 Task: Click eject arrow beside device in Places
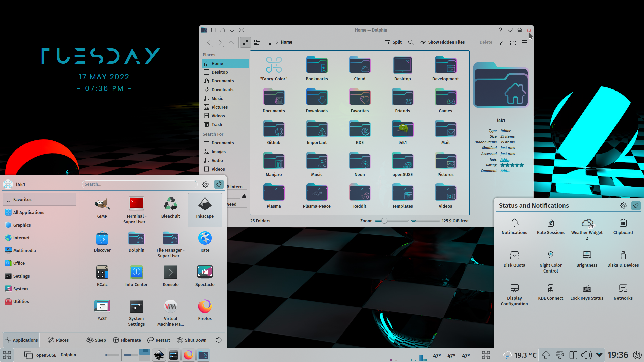244,196
